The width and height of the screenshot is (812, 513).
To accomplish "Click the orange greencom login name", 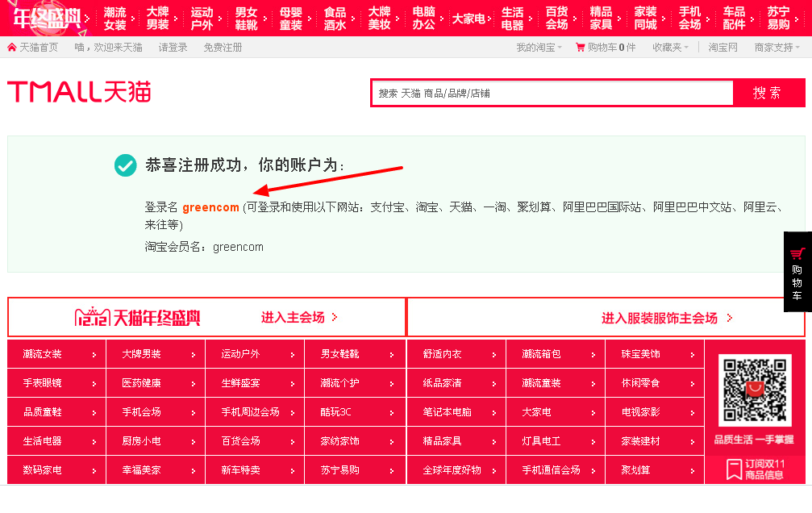I will (210, 207).
